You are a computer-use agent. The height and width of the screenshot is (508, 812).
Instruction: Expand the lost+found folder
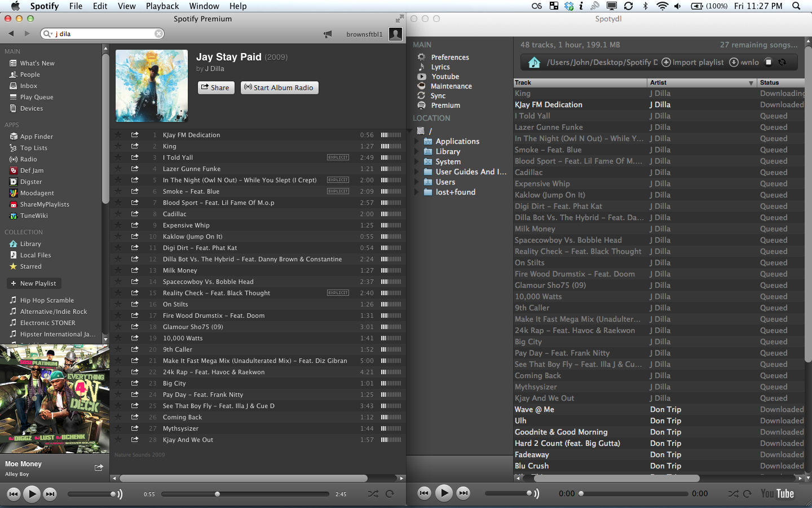[x=417, y=192]
